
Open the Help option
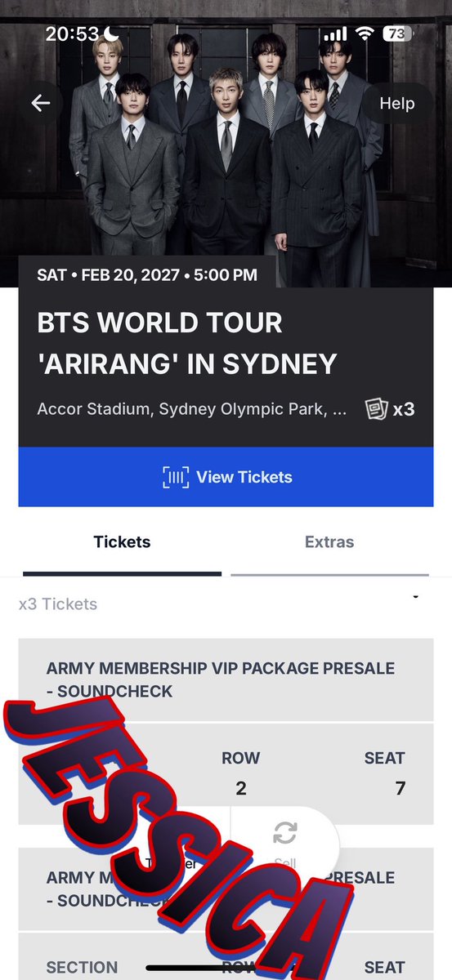coord(396,103)
